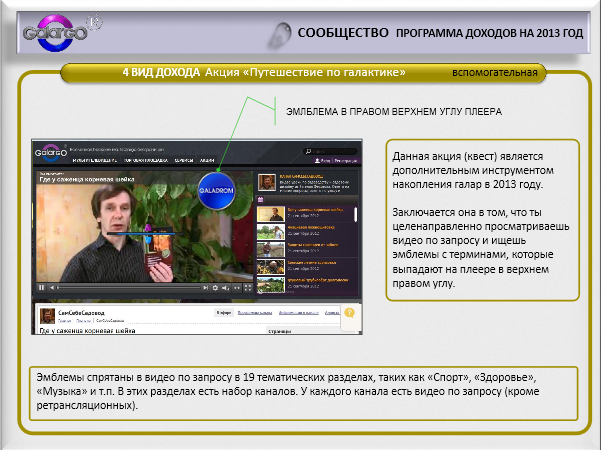Click the two-dot options icon in player bar
The height and width of the screenshot is (450, 601).
click(x=237, y=287)
